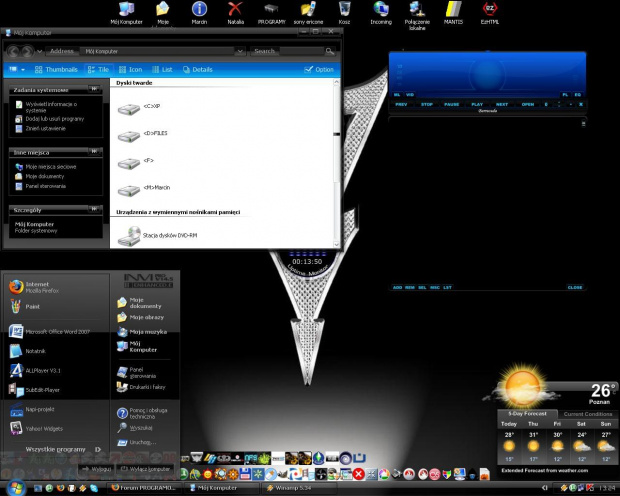Image resolution: width=620 pixels, height=496 pixels.
Task: Collapse the Inne miejsca panel
Action: 94,151
